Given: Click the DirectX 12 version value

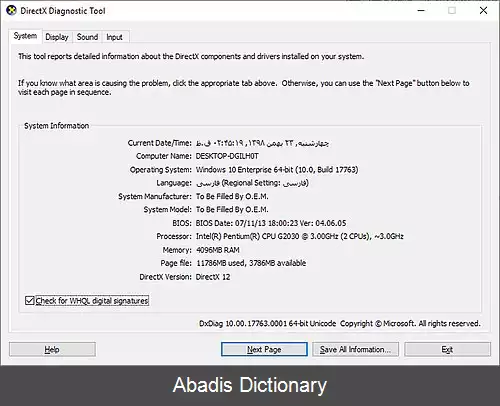Looking at the screenshot, I should click(213, 277).
